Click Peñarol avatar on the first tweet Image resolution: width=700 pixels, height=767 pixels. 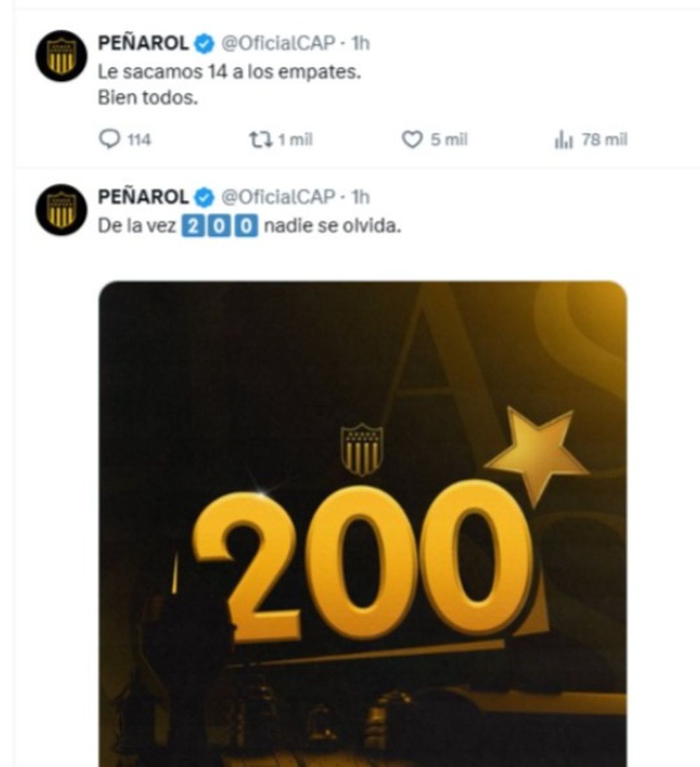(61, 56)
